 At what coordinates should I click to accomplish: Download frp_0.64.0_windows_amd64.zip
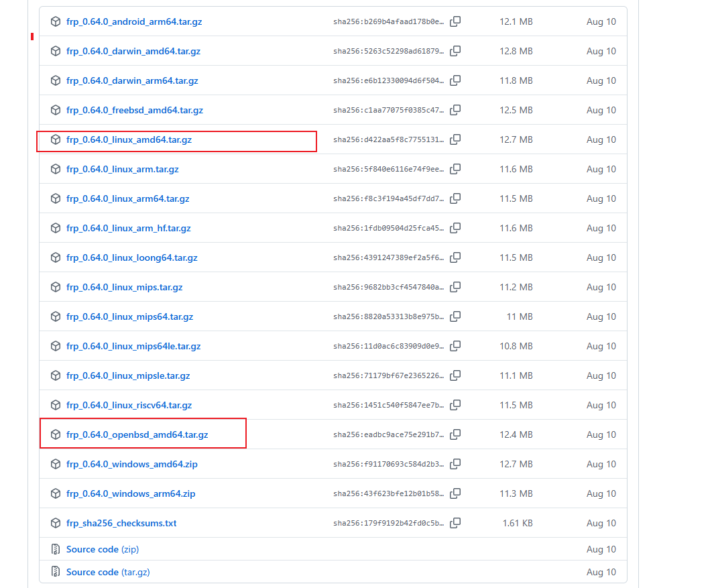(x=131, y=464)
